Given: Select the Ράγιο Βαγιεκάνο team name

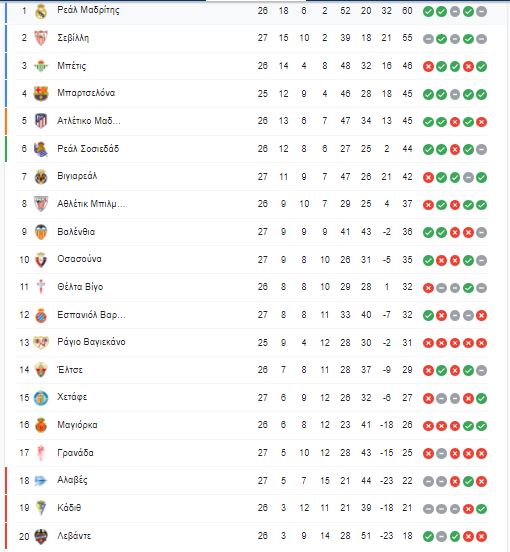Looking at the screenshot, I should 91,342.
